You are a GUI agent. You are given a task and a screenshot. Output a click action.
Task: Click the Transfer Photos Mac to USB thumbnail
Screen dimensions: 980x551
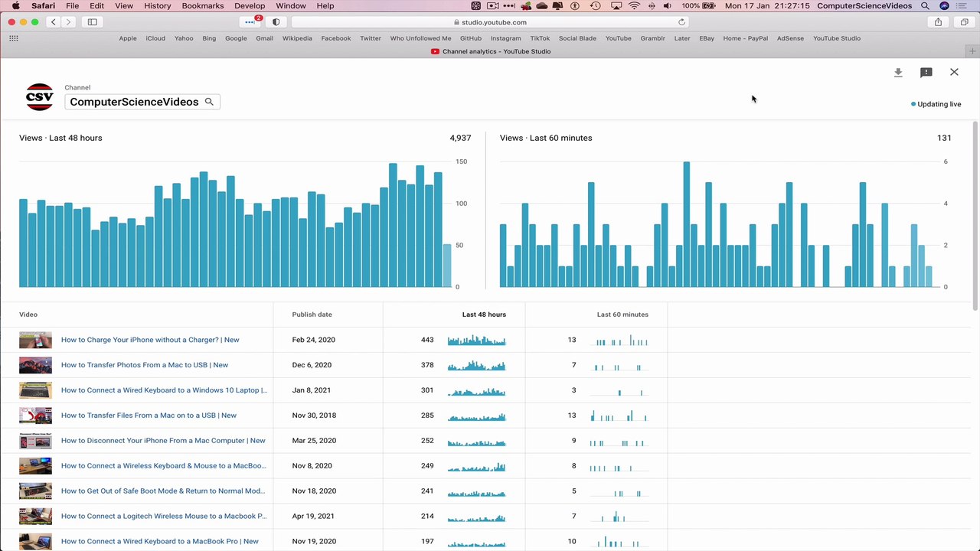coord(35,365)
